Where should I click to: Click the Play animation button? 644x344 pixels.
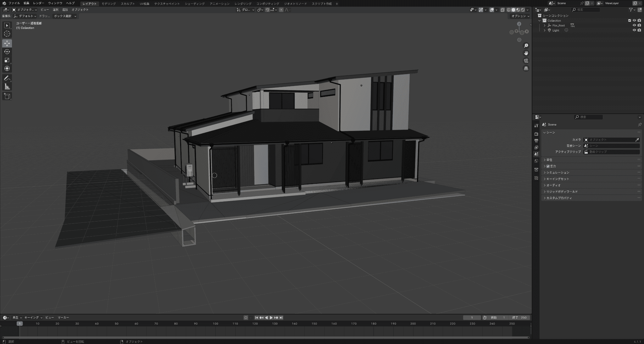(271, 318)
